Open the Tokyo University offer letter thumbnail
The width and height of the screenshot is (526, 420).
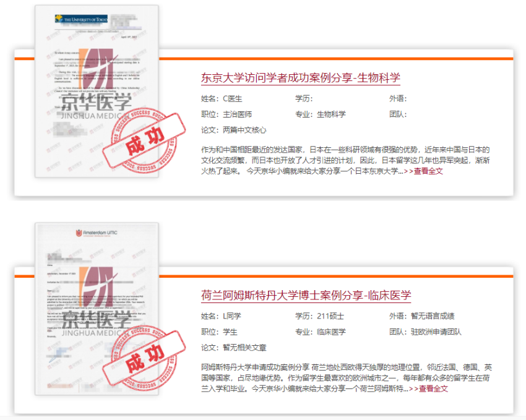coord(97,91)
